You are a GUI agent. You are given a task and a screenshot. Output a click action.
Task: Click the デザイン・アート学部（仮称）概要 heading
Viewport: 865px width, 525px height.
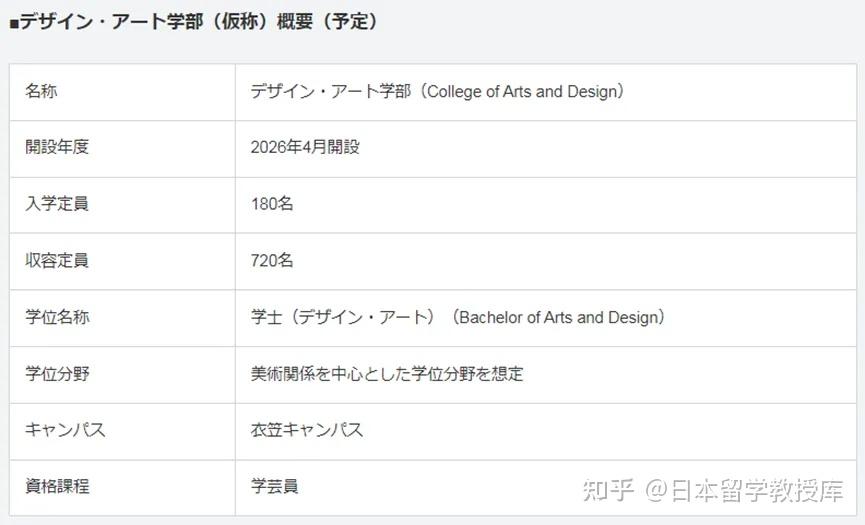[x=198, y=22]
